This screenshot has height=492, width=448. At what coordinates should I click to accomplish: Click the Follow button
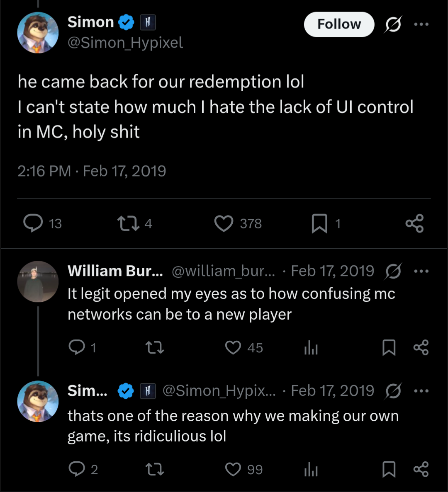339,24
